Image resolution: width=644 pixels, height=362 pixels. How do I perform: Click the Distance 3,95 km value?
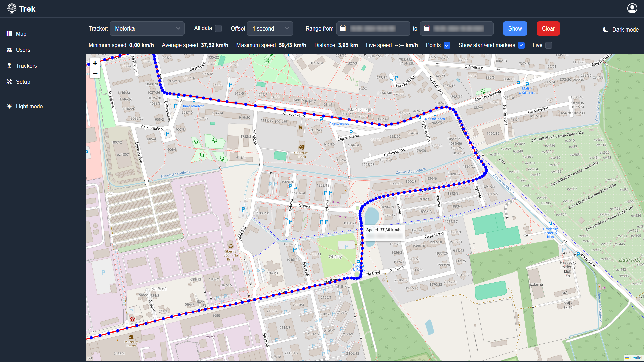[x=348, y=45]
